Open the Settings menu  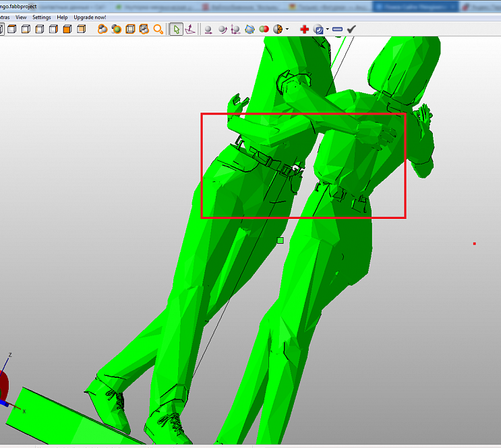click(x=41, y=17)
